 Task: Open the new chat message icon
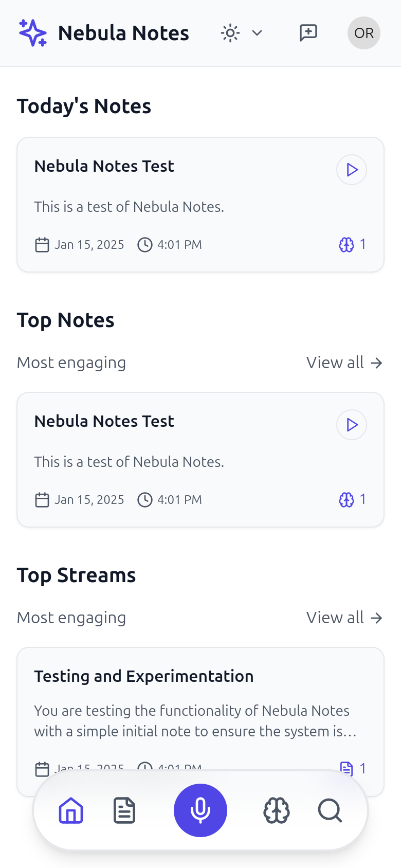308,33
